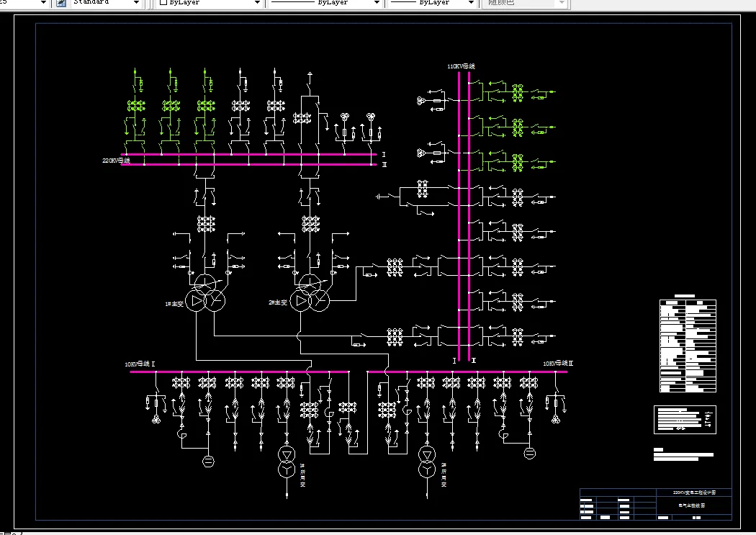The image size is (756, 535).
Task: Click the white ByLayer color swatch
Action: [x=163, y=2]
